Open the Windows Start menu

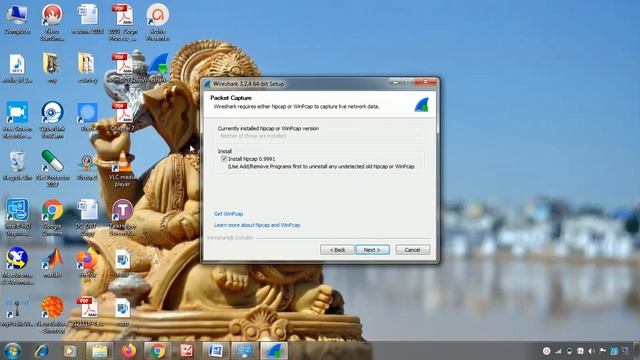coord(12,351)
